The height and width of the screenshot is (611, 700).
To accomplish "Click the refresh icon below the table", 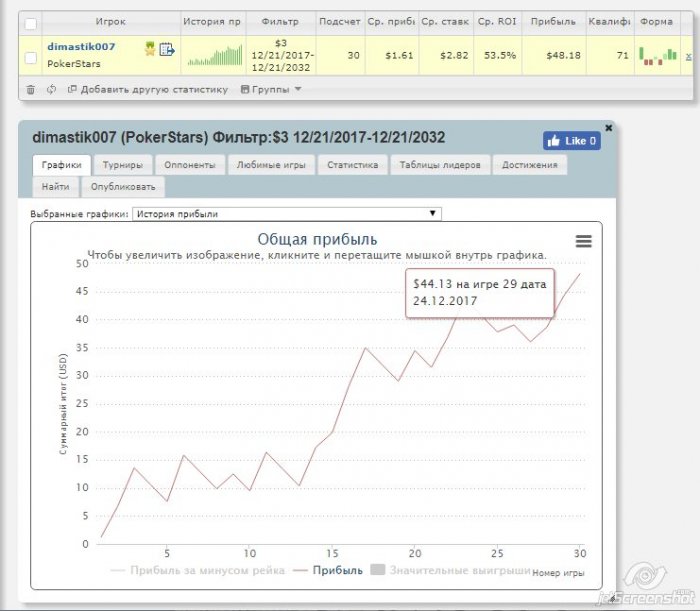I will coord(51,89).
